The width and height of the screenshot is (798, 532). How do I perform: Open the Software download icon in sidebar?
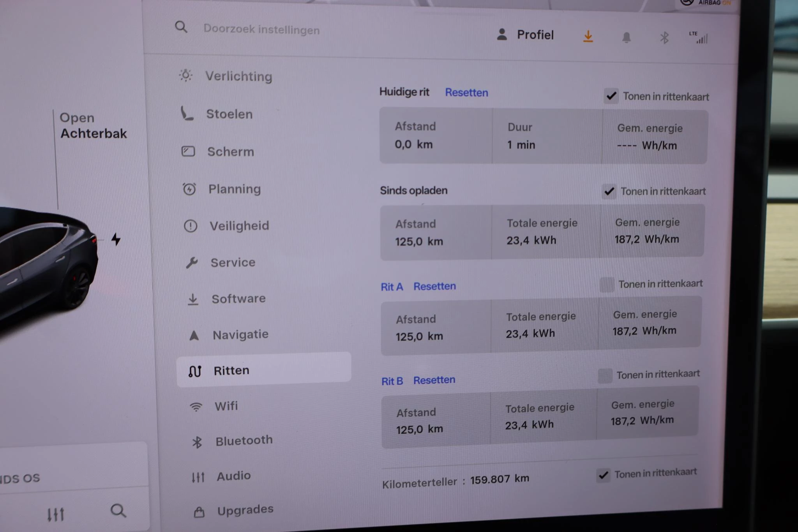coord(193,298)
